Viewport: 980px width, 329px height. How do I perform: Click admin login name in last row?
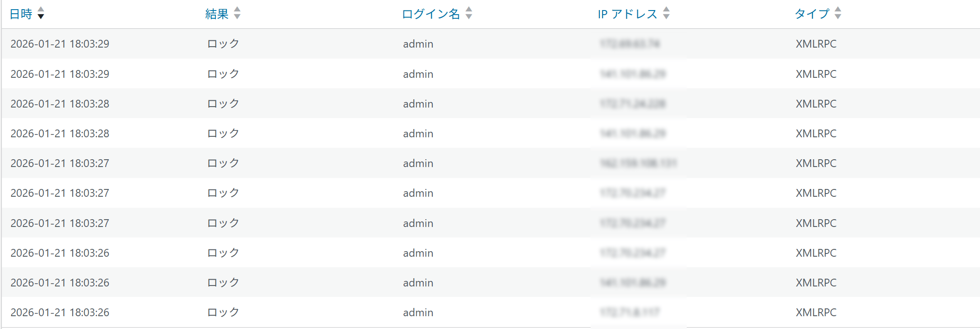[418, 313]
